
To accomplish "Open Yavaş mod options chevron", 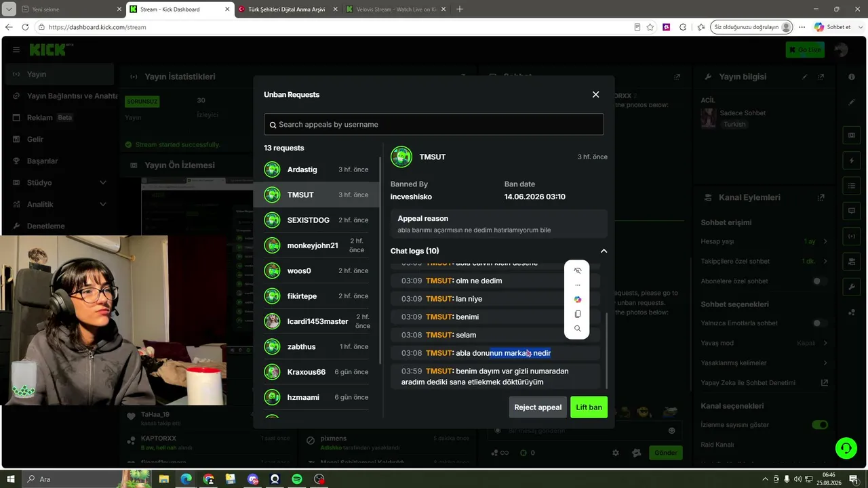I will pos(825,343).
